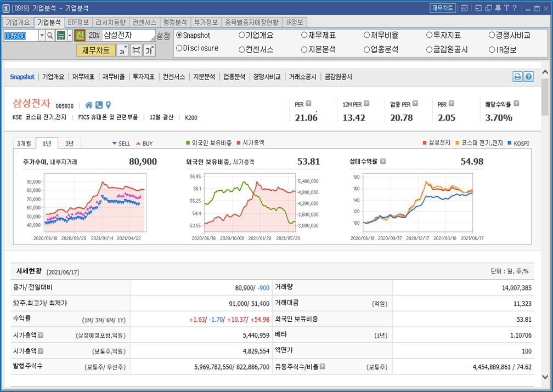The width and height of the screenshot is (553, 392).
Task: Click the magnifier stock search icon
Action: tap(50, 35)
